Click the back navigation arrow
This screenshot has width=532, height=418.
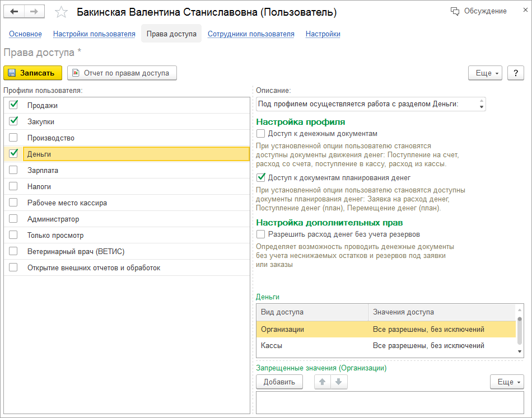point(15,12)
